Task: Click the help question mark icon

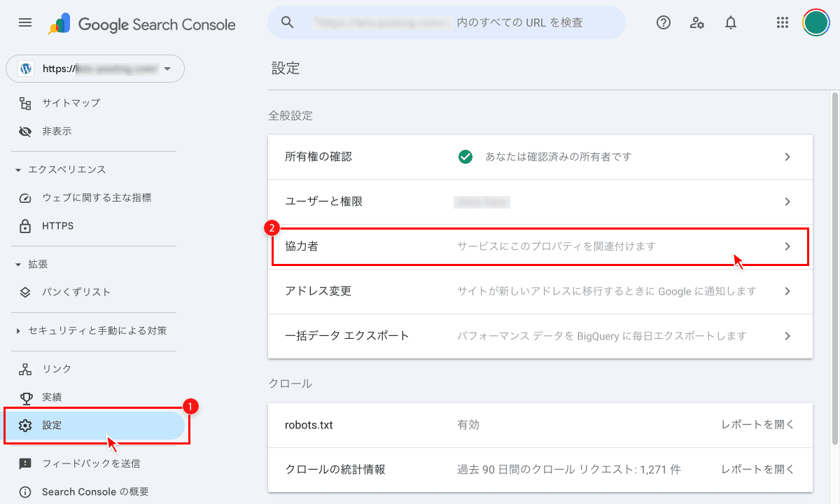Action: pos(663,22)
